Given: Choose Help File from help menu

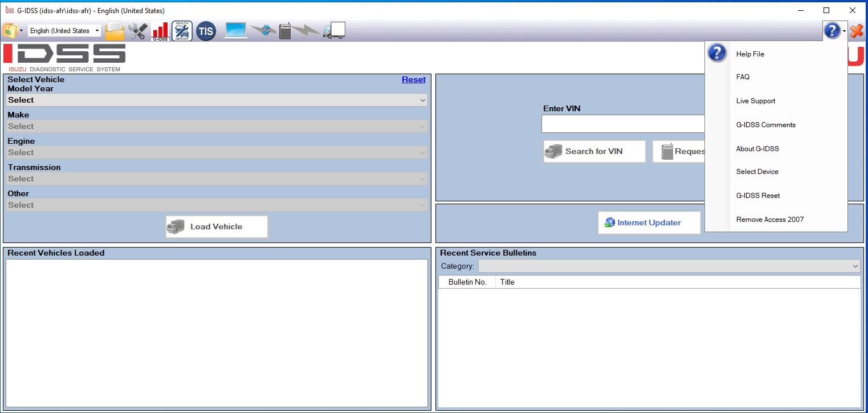Looking at the screenshot, I should [x=776, y=54].
